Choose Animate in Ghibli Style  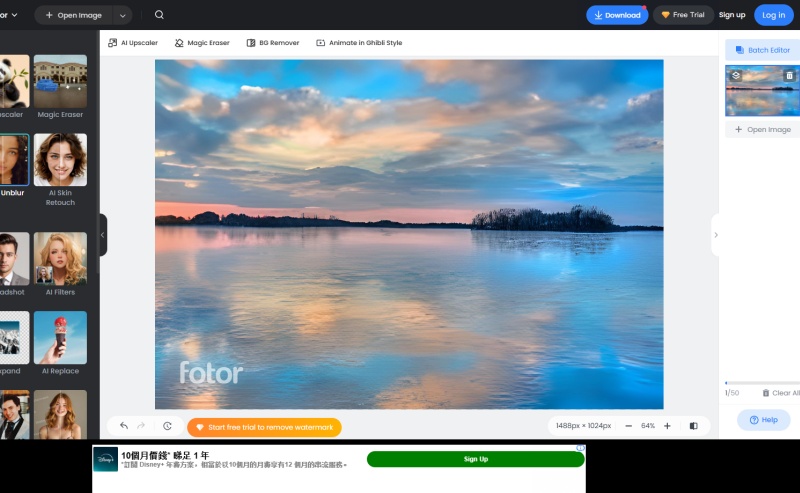(x=359, y=43)
